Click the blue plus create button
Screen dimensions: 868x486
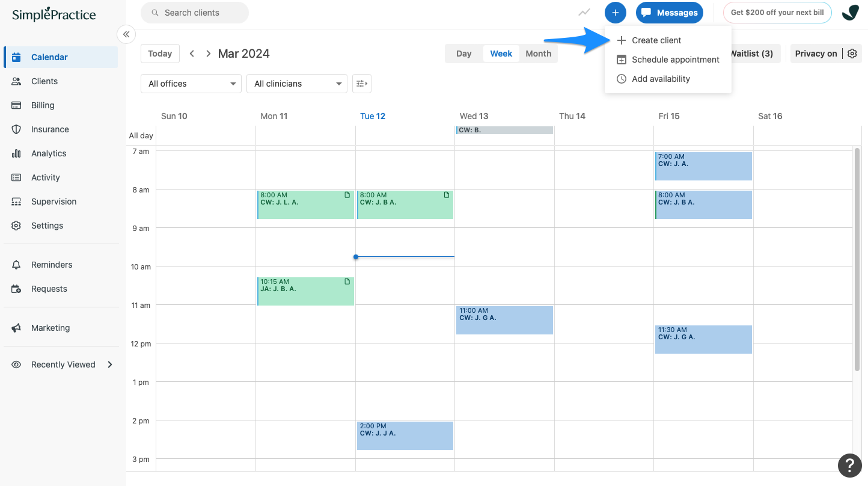click(615, 13)
